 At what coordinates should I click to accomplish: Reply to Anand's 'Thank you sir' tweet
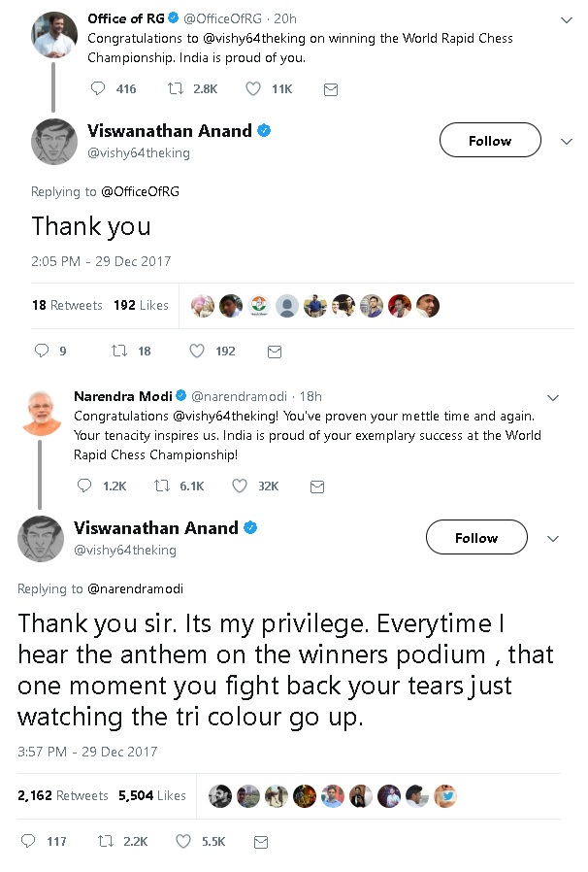[x=28, y=841]
